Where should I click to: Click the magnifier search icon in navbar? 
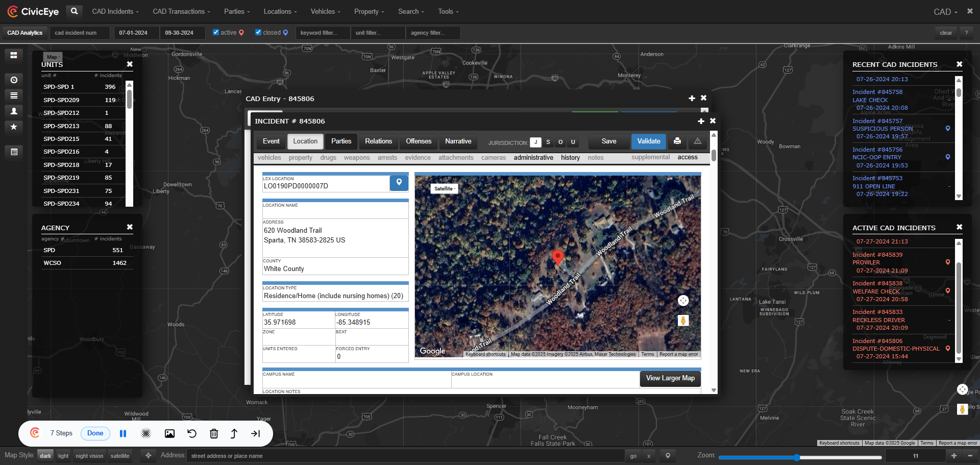[x=74, y=11]
